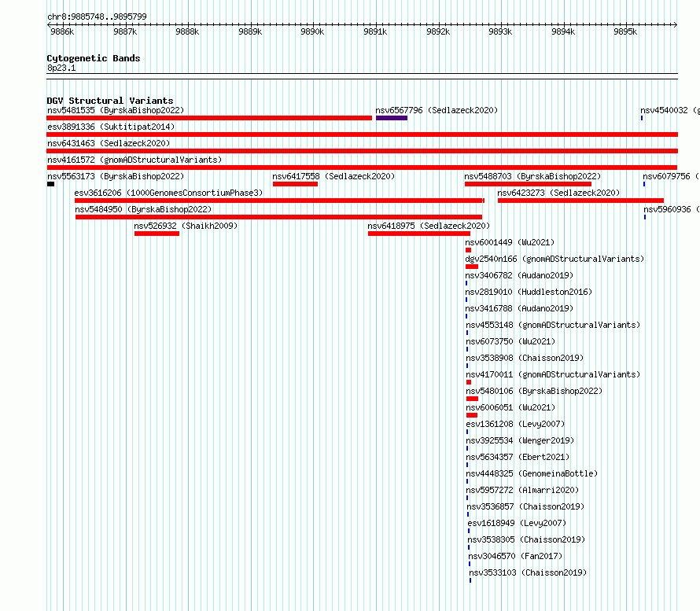Click the nsv3533103 (Chaisson2019) label

528,572
